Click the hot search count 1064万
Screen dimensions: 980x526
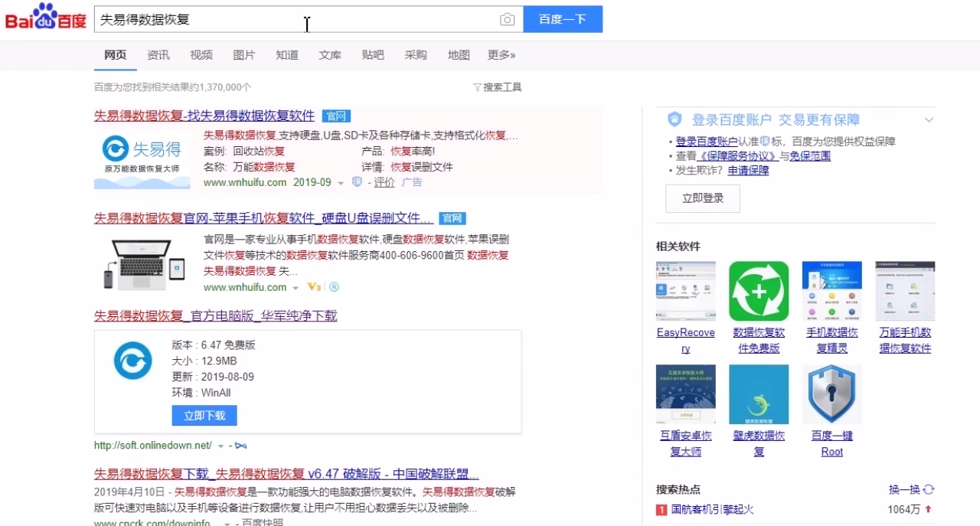coord(904,509)
